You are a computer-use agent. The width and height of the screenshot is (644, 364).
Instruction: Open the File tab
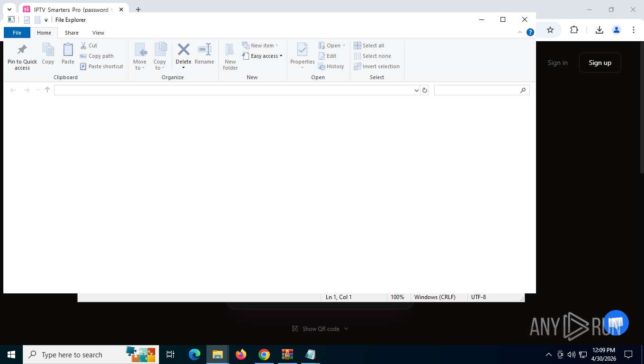click(x=17, y=33)
